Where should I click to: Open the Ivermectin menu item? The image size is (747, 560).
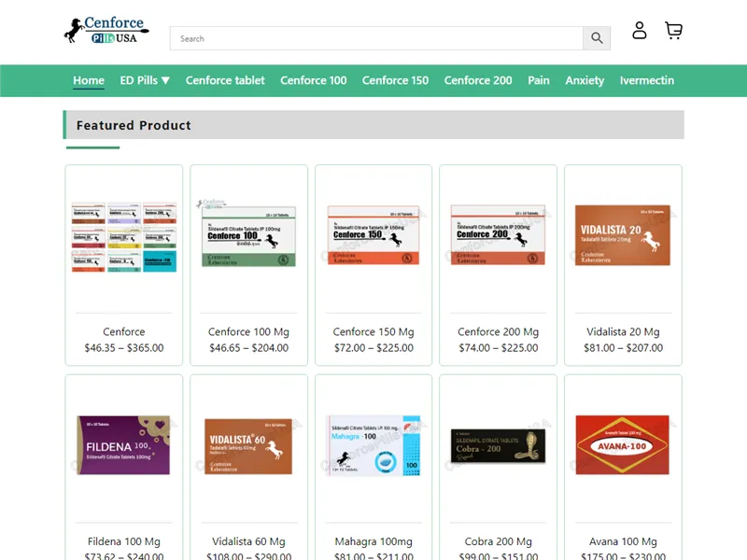click(647, 80)
